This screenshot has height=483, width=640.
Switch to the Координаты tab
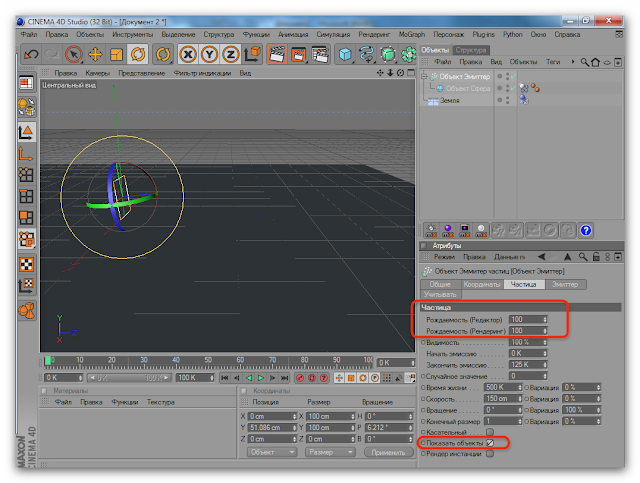482,284
